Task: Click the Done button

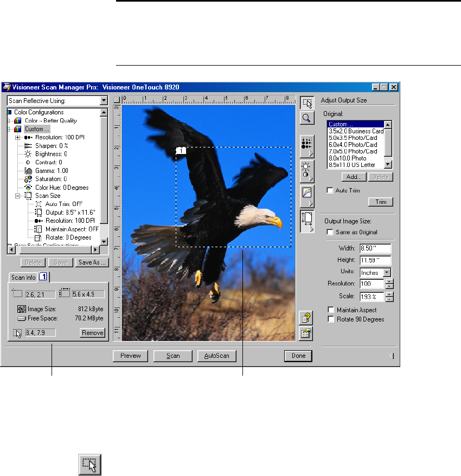Action: pos(298,356)
